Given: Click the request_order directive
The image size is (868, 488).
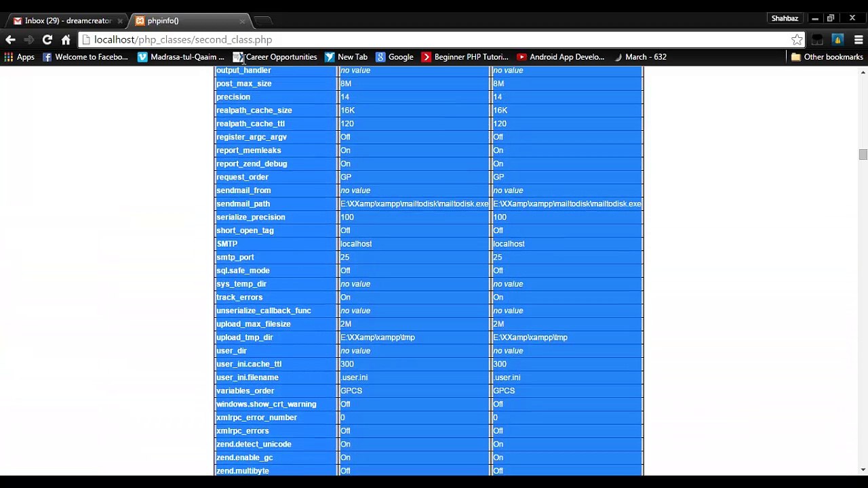Looking at the screenshot, I should click(x=242, y=177).
